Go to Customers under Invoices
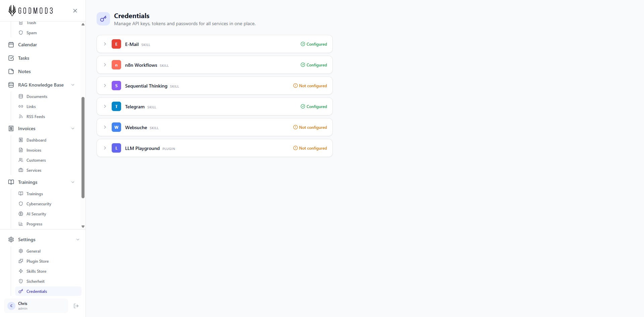Screen dimensions: 644x317 (36, 160)
